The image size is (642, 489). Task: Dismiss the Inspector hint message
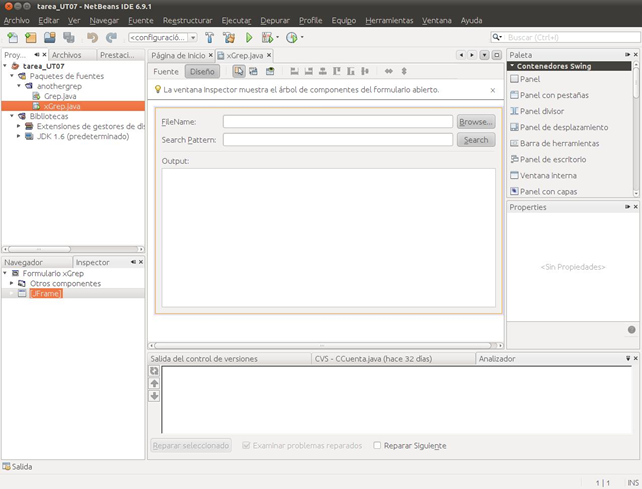click(x=493, y=90)
